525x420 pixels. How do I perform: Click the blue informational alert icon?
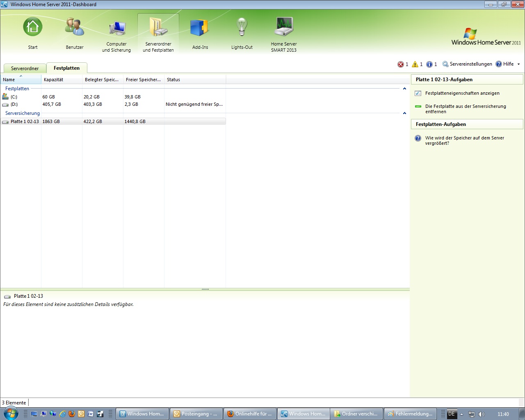429,64
